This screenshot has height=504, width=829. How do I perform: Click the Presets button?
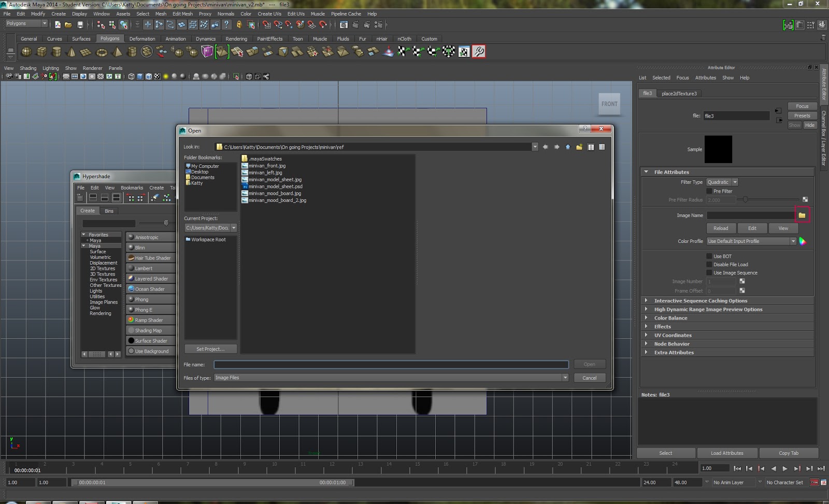(x=802, y=116)
